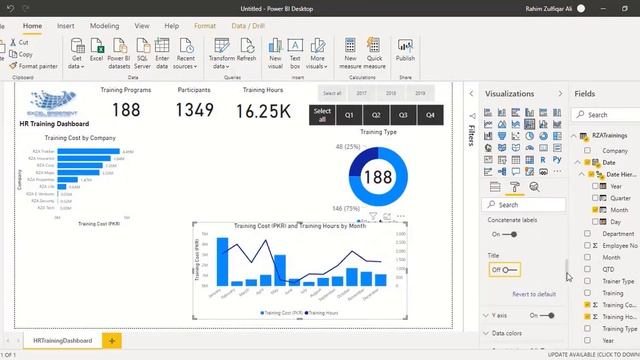The height and width of the screenshot is (360, 640).
Task: Switch to the View tab
Action: (x=142, y=26)
